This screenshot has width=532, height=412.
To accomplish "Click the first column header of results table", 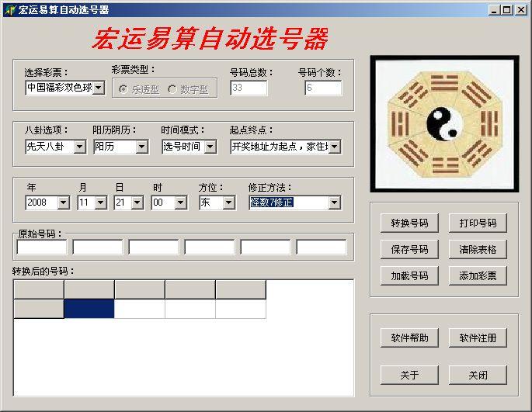I will pyautogui.click(x=39, y=289).
